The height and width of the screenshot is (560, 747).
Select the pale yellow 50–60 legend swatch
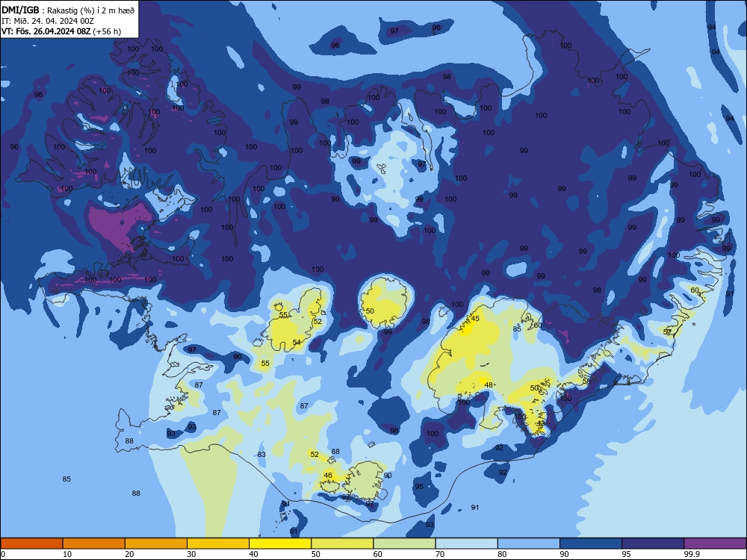tap(342, 544)
